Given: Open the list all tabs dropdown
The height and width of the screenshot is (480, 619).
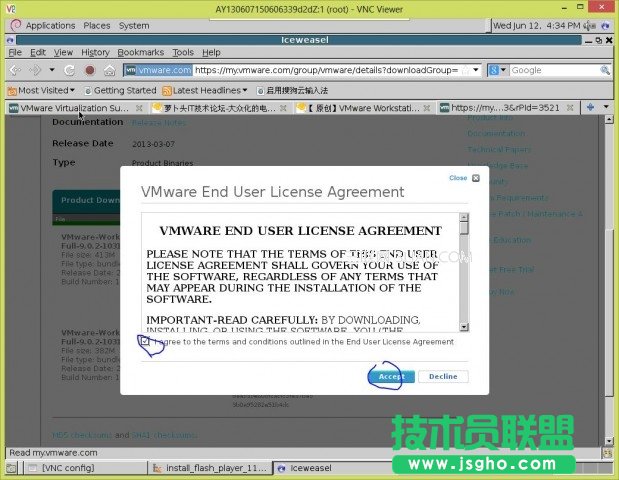Looking at the screenshot, I should click(x=606, y=107).
